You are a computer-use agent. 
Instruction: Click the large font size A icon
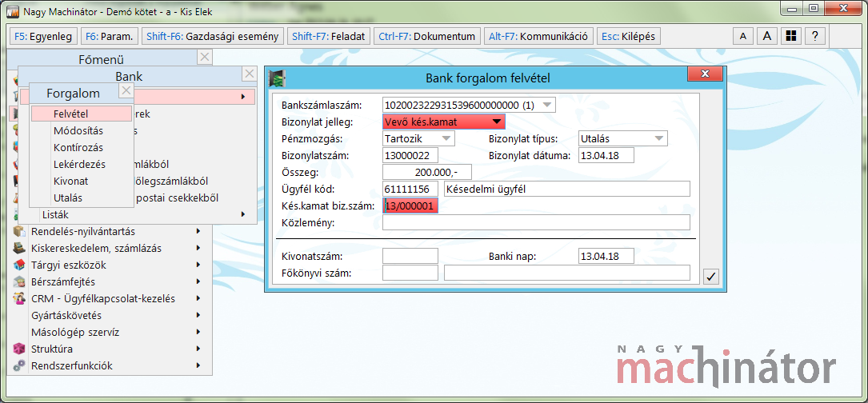pos(766,37)
